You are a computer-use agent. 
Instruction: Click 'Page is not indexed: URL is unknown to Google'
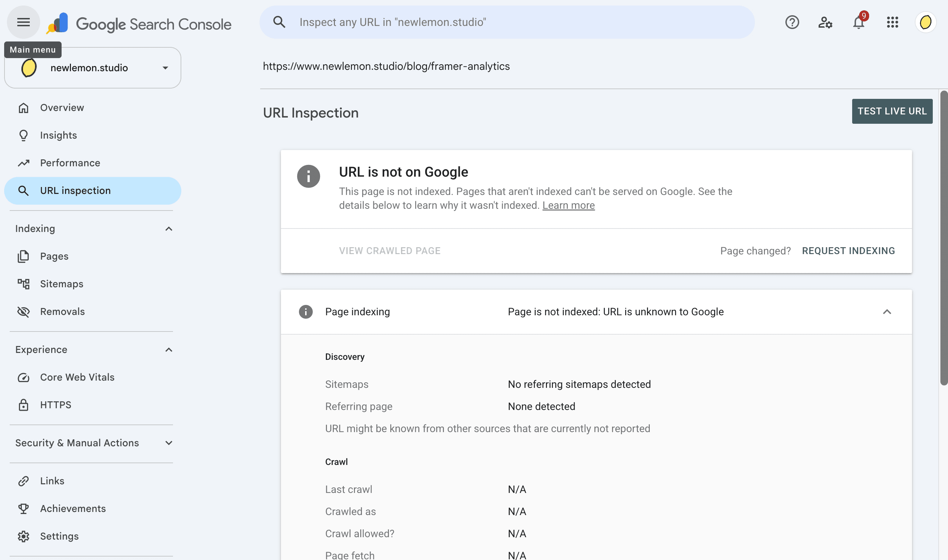click(x=616, y=312)
